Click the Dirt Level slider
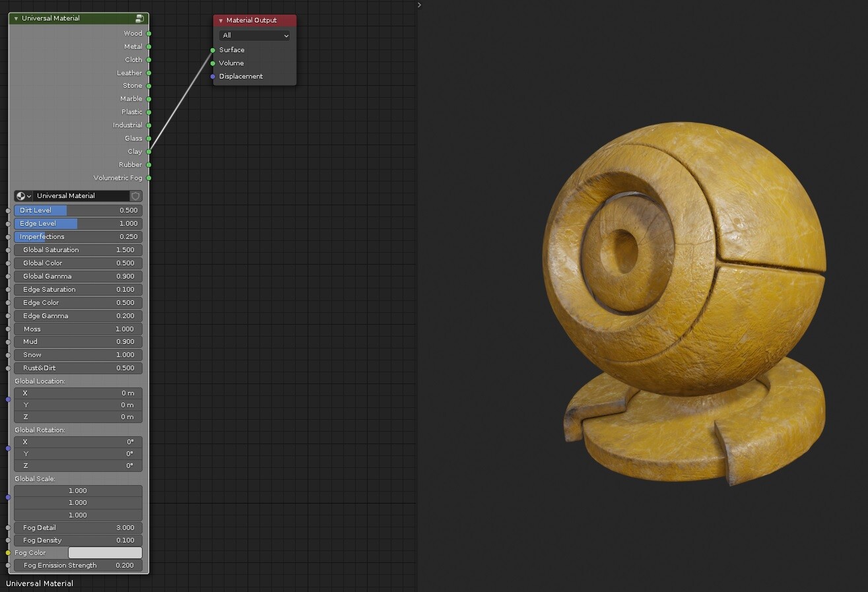Viewport: 868px width, 592px height. [x=77, y=210]
